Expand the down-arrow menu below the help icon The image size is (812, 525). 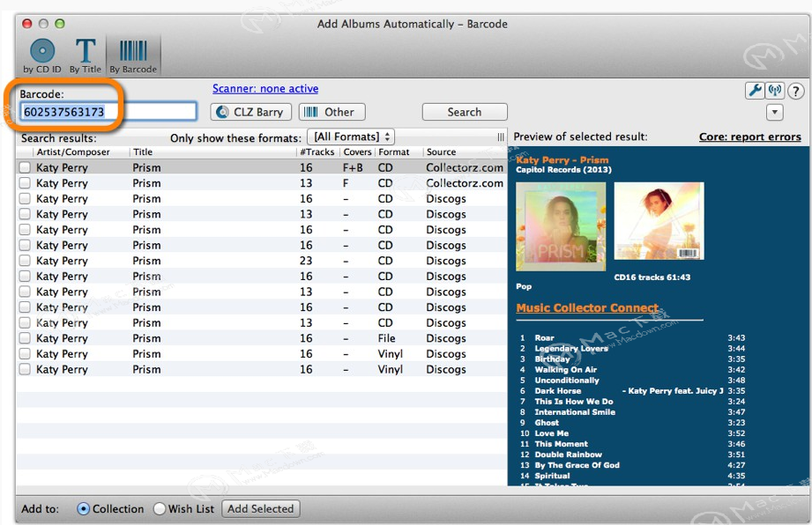click(775, 112)
